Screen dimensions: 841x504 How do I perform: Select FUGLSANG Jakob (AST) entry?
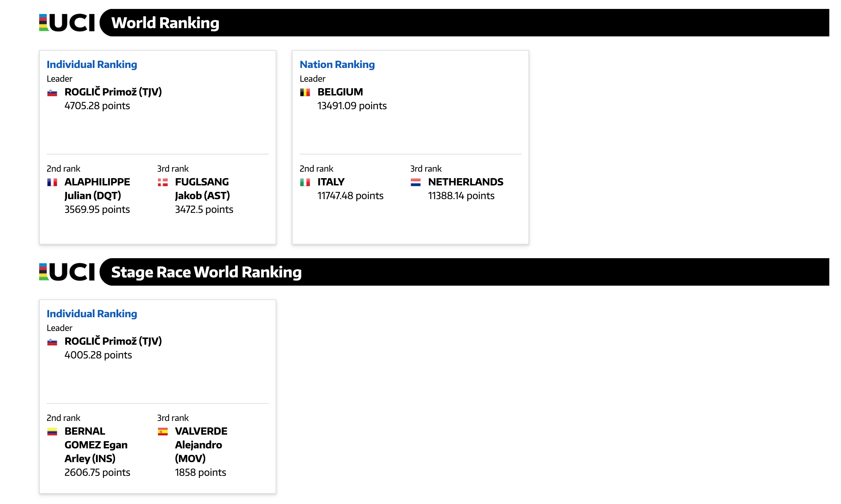coord(202,188)
